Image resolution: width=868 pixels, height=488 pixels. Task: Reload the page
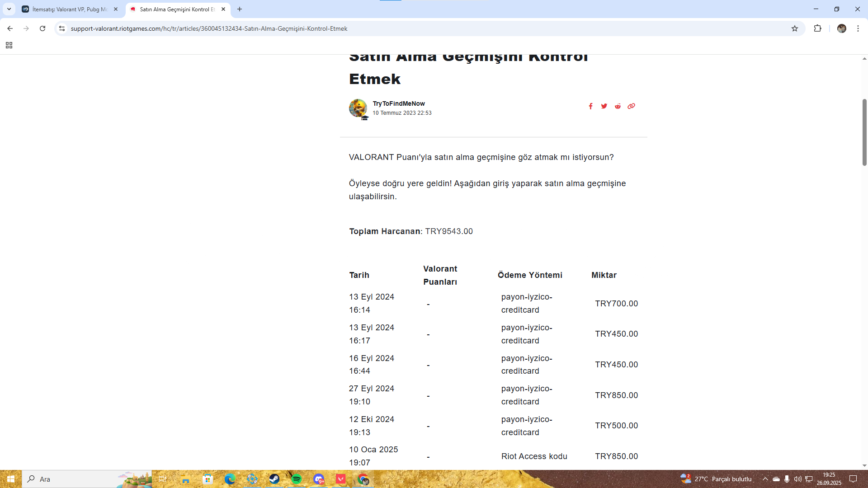42,28
